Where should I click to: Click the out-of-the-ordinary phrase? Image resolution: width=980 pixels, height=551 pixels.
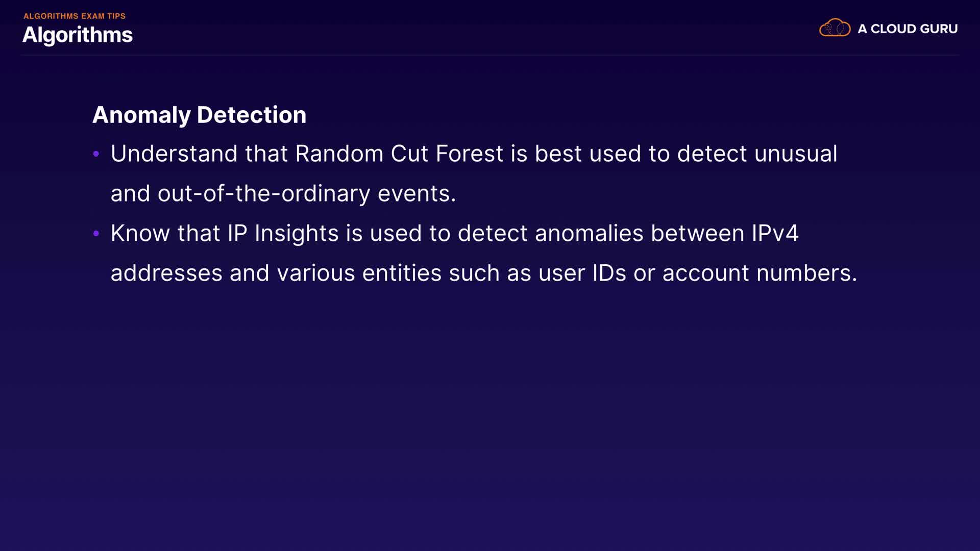coord(263,194)
